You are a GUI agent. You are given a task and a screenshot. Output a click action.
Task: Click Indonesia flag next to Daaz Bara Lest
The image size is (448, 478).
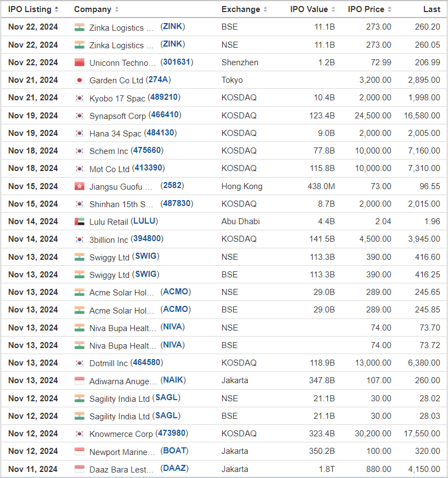[80, 469]
